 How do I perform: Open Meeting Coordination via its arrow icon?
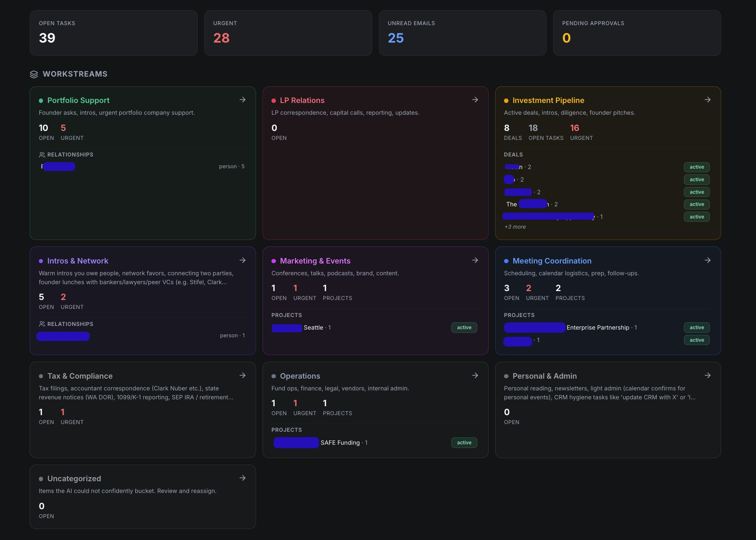707,260
